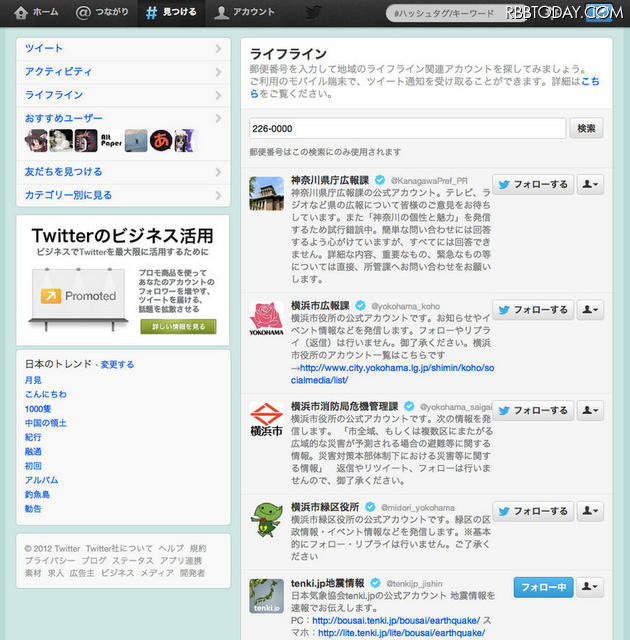Screen dimensions: 630x640
Task: Open プライバシー in the footer
Action: pyautogui.click(x=50, y=560)
